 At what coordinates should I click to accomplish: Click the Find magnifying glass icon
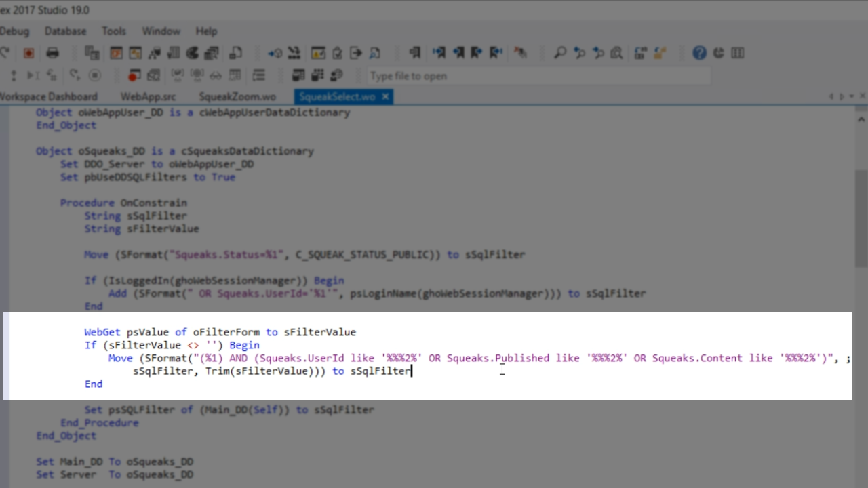(560, 53)
